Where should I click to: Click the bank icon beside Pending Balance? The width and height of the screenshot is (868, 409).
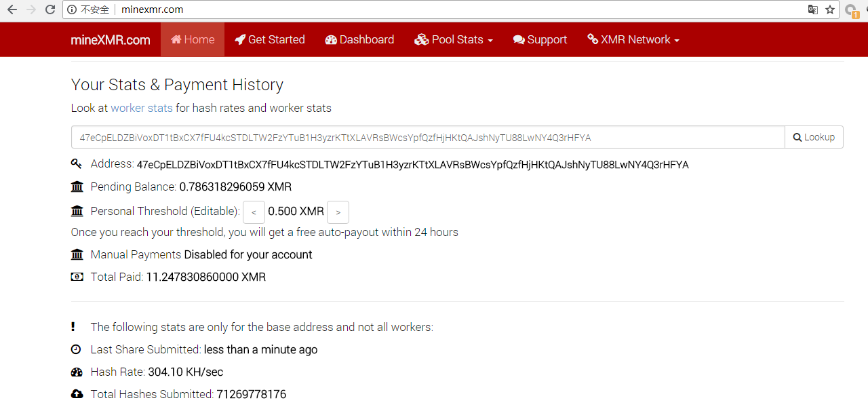point(77,187)
